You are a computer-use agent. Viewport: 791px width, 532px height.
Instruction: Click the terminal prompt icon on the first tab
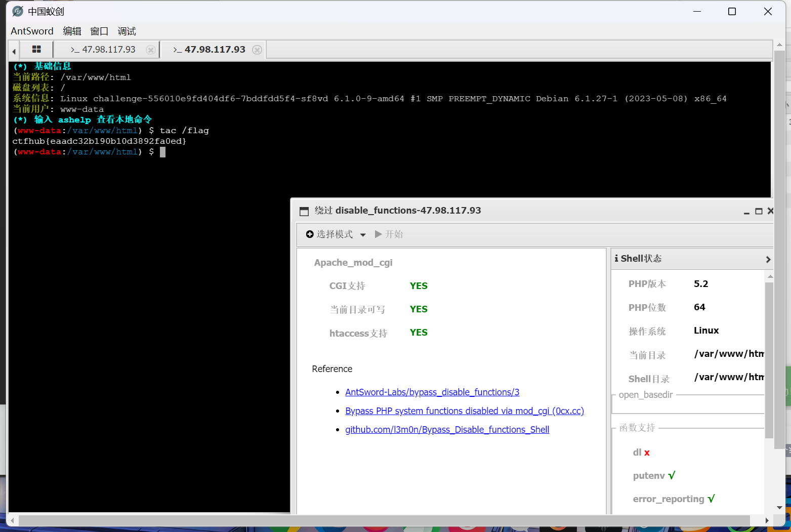click(x=75, y=49)
